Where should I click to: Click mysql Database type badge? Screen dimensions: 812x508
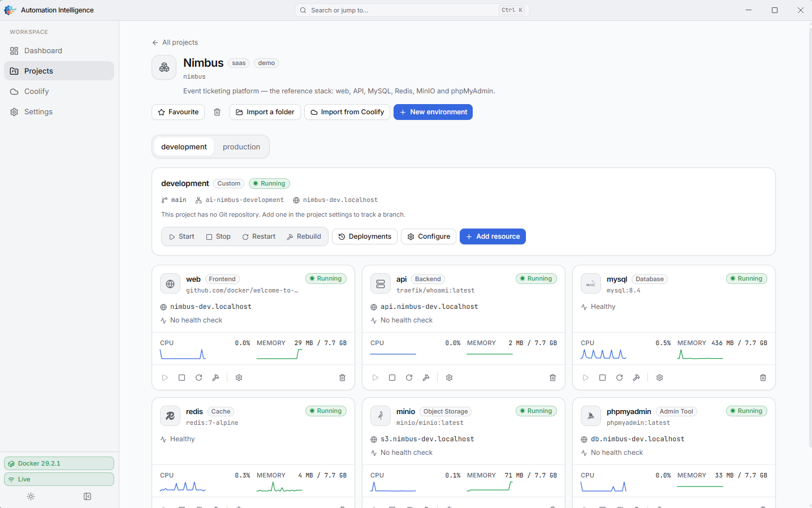(650, 279)
